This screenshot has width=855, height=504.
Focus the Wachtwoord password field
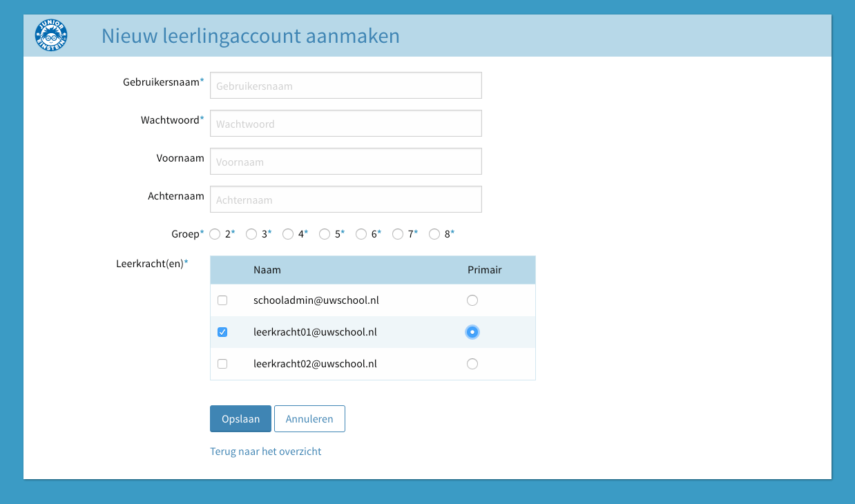pos(345,124)
